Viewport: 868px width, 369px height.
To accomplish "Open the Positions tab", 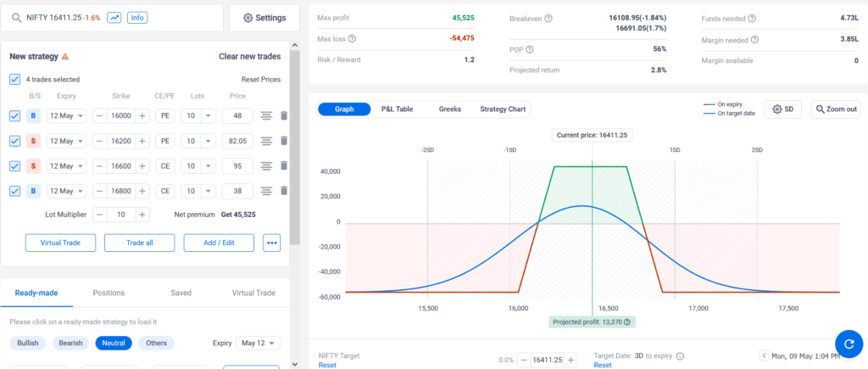I will click(108, 294).
